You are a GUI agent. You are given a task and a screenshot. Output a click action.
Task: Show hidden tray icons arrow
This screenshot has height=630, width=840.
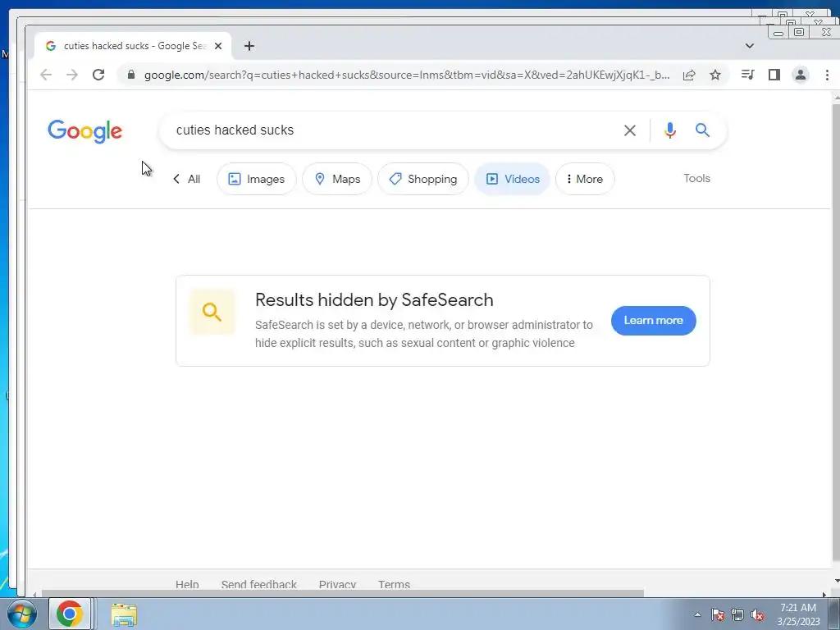click(697, 614)
